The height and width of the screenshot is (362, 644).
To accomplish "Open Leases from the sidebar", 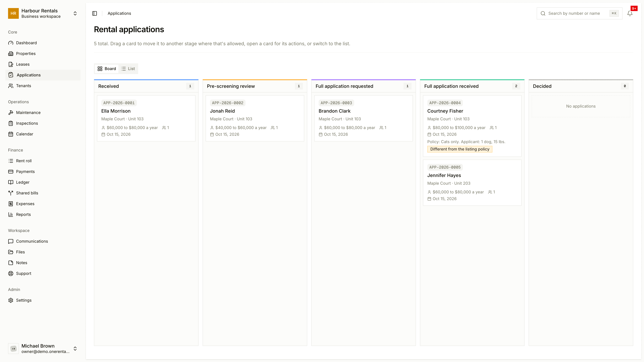I will tap(43, 65).
